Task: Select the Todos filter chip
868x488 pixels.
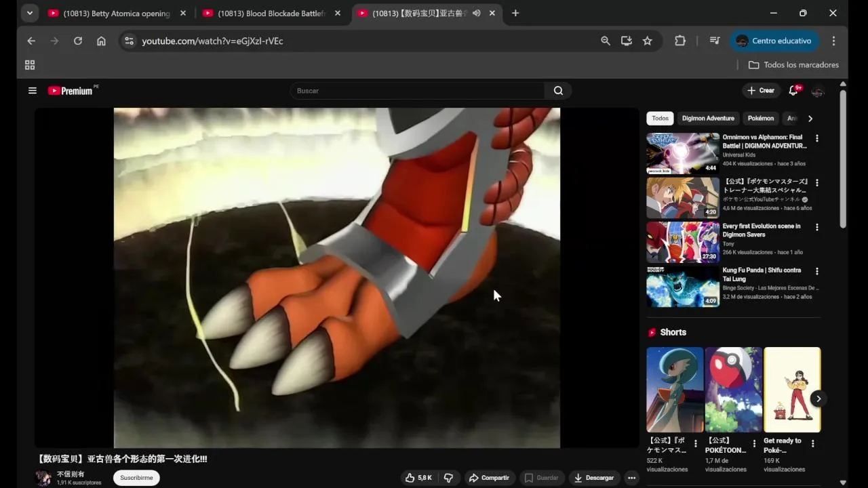Action: pos(660,119)
